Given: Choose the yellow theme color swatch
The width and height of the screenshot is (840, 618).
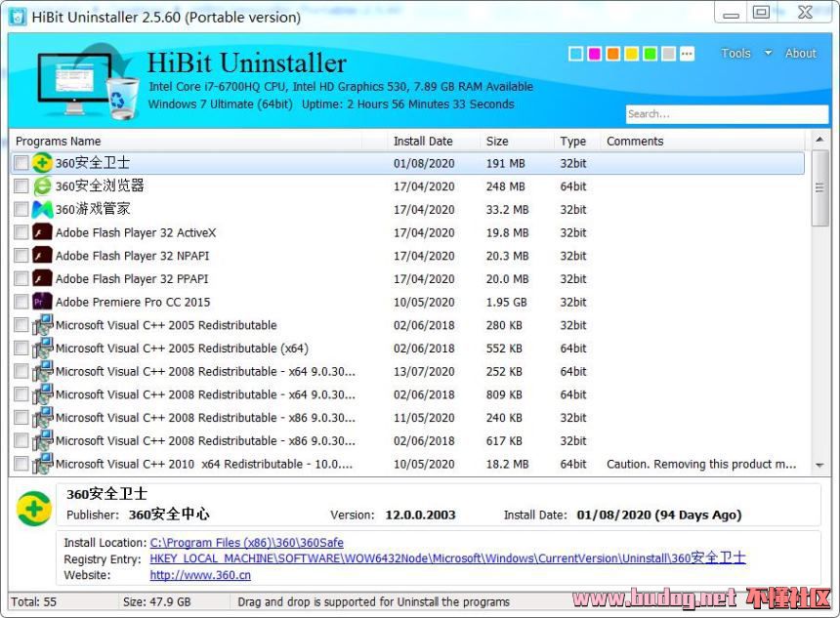Looking at the screenshot, I should click(632, 54).
